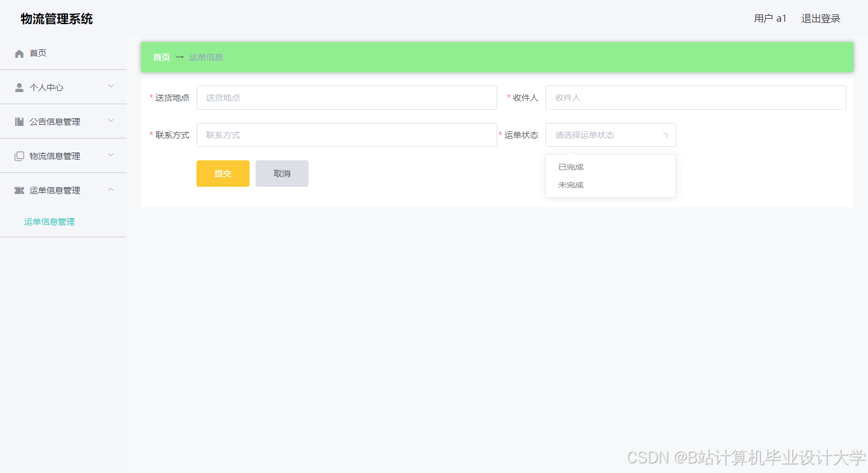Open the 个人中心 sidebar menu
Image resolution: width=868 pixels, height=473 pixels.
(x=63, y=87)
